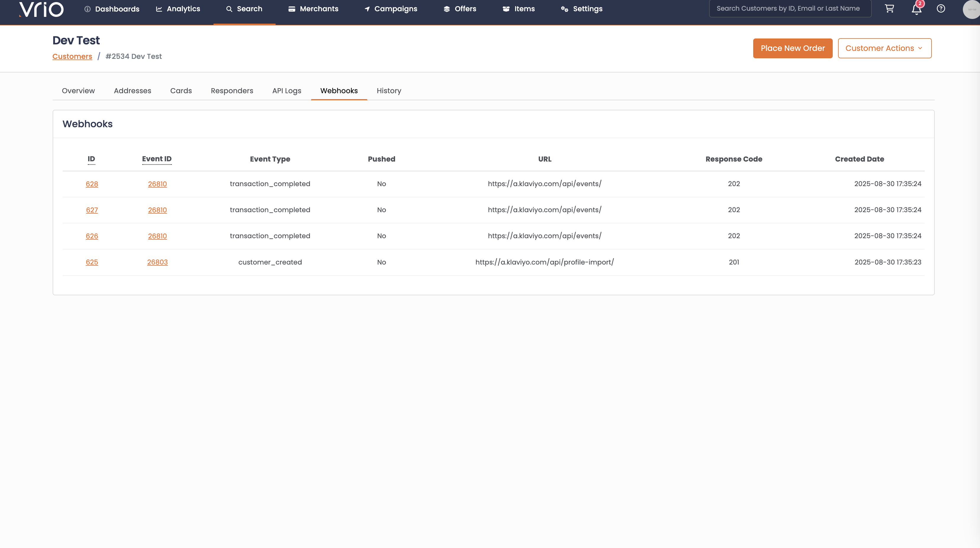Open event 26810 in row 627
Screen dimensions: 980x548
(x=157, y=210)
